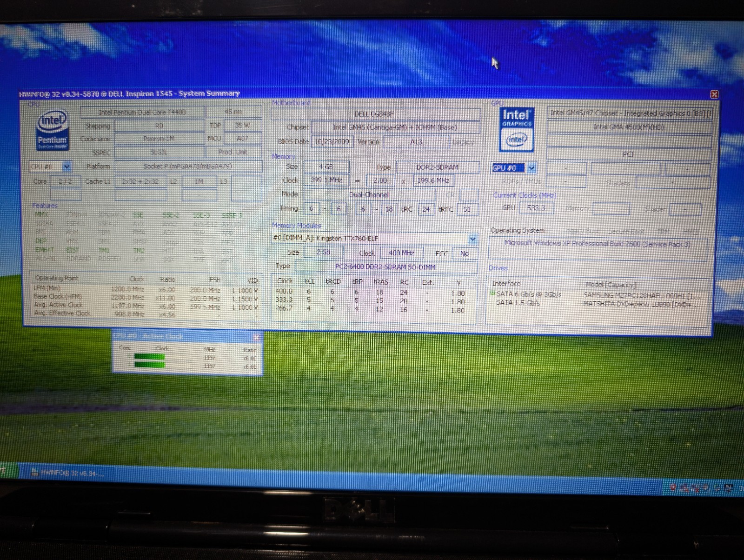Click the GPU name Intel GM45/47 Chipset field
The height and width of the screenshot is (560, 744).
coord(630,113)
